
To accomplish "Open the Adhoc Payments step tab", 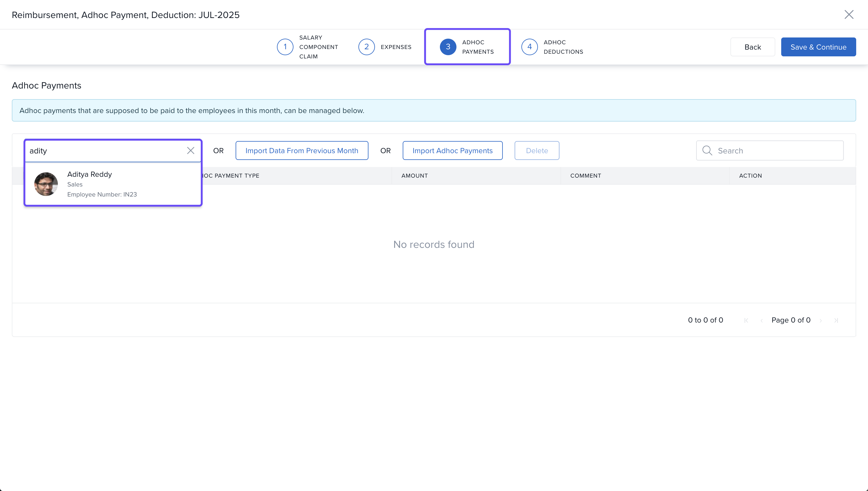I will coord(467,47).
